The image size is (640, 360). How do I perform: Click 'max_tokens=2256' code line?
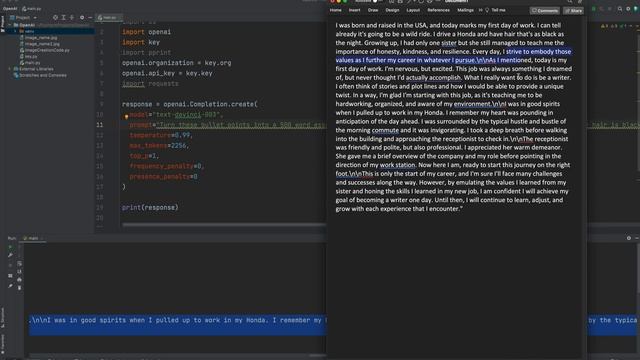160,145
